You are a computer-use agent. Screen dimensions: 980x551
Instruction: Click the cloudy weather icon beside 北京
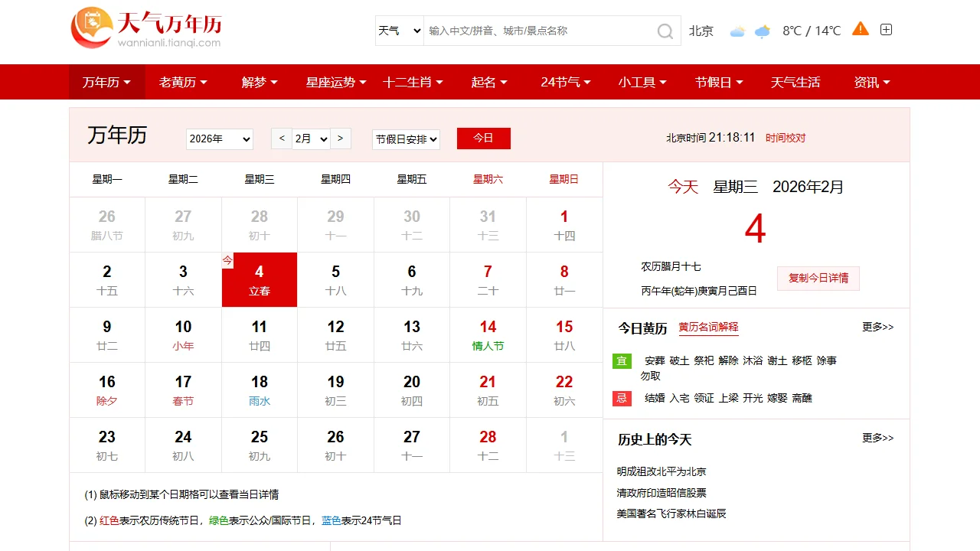coord(737,31)
